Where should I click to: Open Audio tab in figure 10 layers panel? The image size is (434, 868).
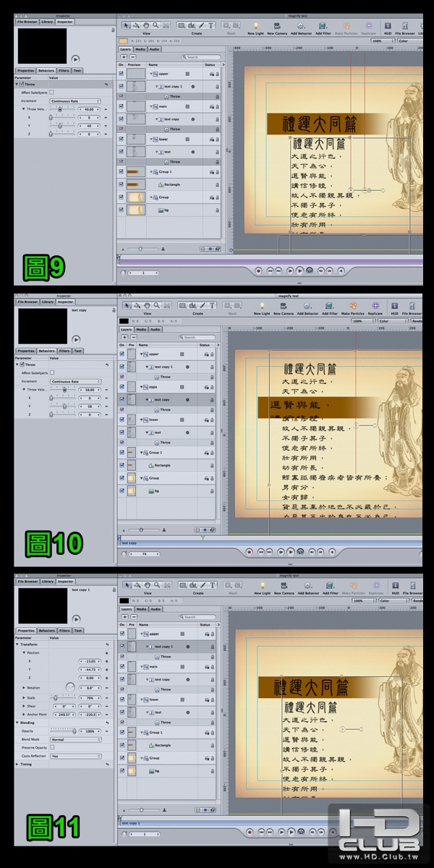click(155, 330)
